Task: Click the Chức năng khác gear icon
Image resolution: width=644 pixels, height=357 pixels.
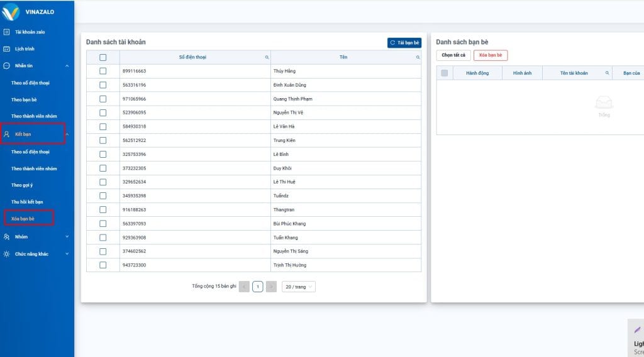Action: pyautogui.click(x=6, y=254)
